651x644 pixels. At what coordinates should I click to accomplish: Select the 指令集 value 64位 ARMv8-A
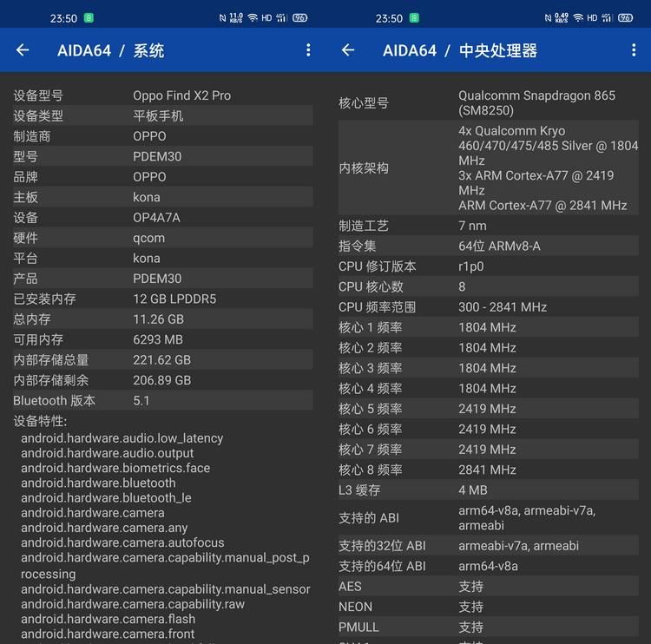(x=499, y=246)
